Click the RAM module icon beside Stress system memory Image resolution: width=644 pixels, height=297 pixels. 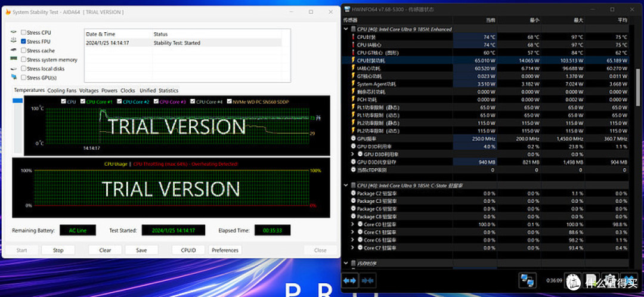14,60
